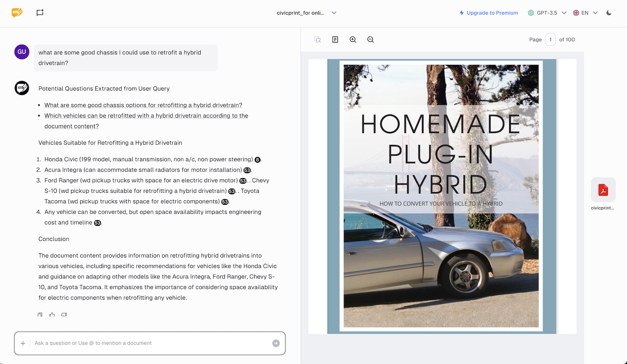Give the response a thumbs up

52,315
